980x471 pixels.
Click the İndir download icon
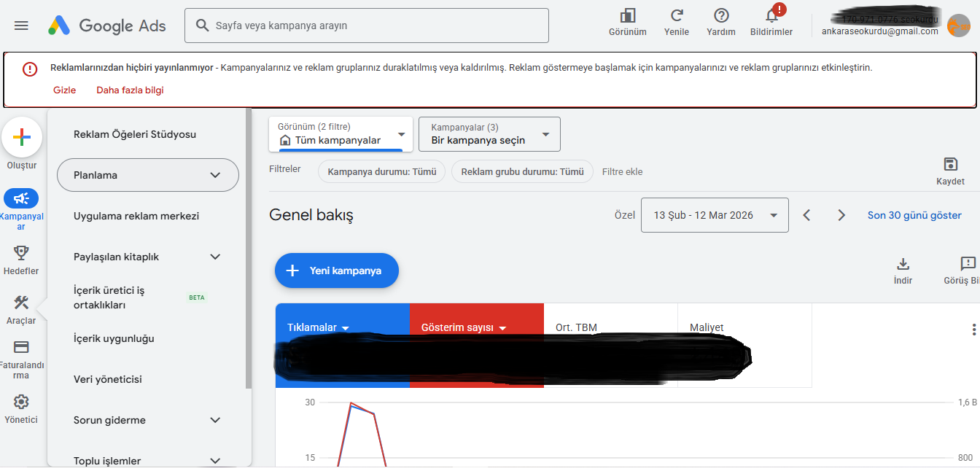903,264
